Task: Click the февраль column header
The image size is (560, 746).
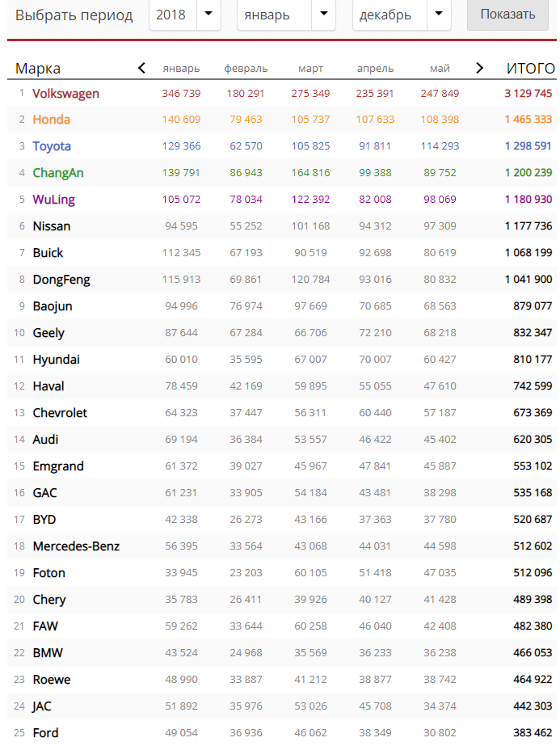Action: pos(246,69)
